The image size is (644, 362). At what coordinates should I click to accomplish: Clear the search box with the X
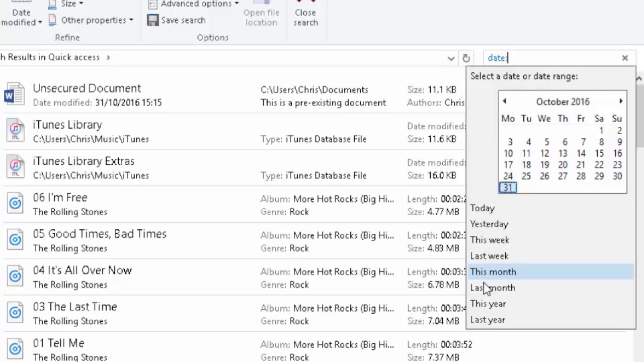[x=625, y=58]
